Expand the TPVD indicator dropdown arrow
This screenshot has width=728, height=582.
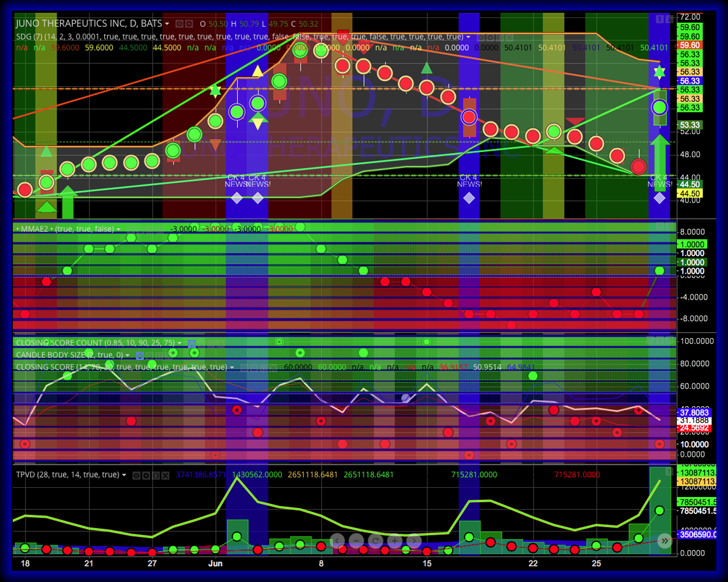tap(124, 475)
